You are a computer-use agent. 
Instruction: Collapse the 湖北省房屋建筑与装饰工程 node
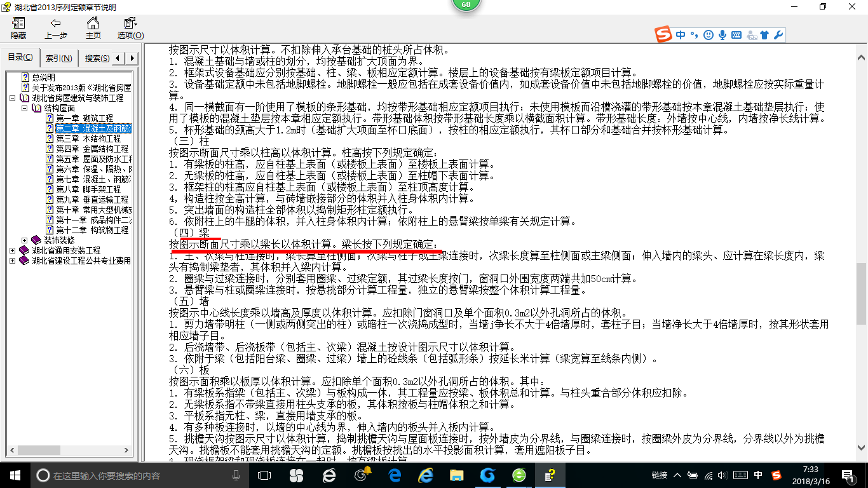pyautogui.click(x=13, y=98)
